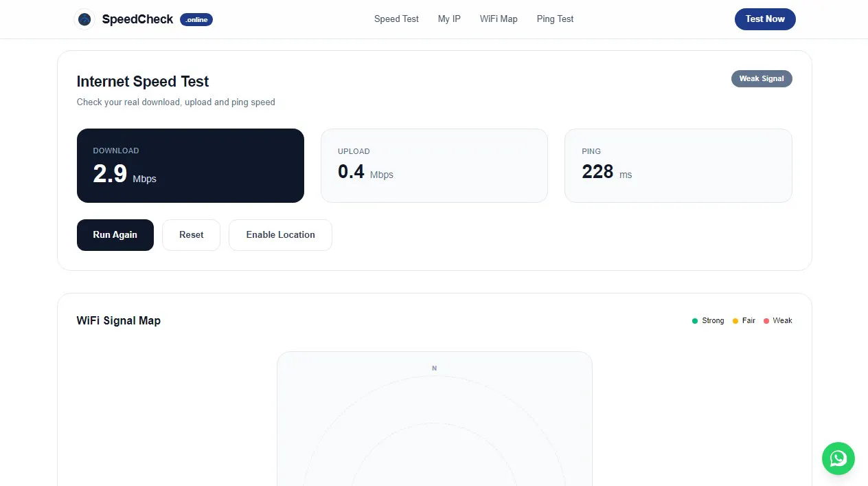868x486 pixels.
Task: Click the green Strong legend dot
Action: tap(695, 321)
